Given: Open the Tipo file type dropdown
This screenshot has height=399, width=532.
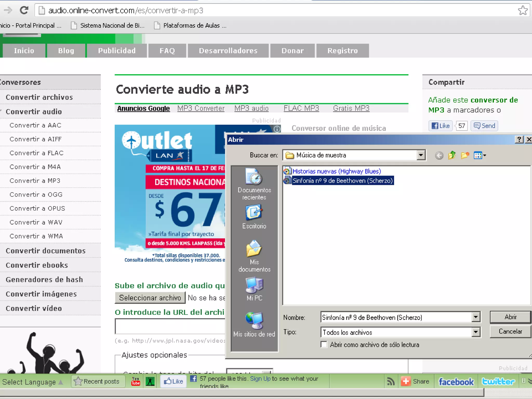Looking at the screenshot, I should (x=476, y=332).
